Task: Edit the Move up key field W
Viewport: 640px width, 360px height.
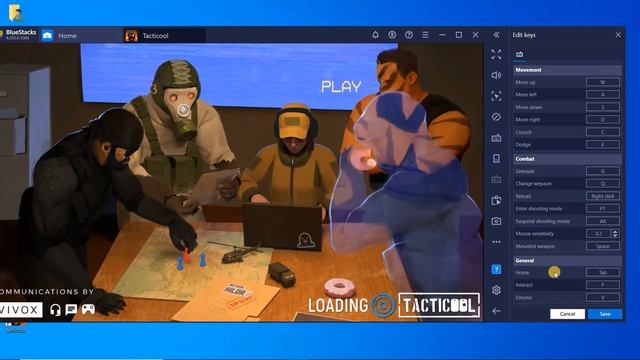Action: click(x=603, y=82)
